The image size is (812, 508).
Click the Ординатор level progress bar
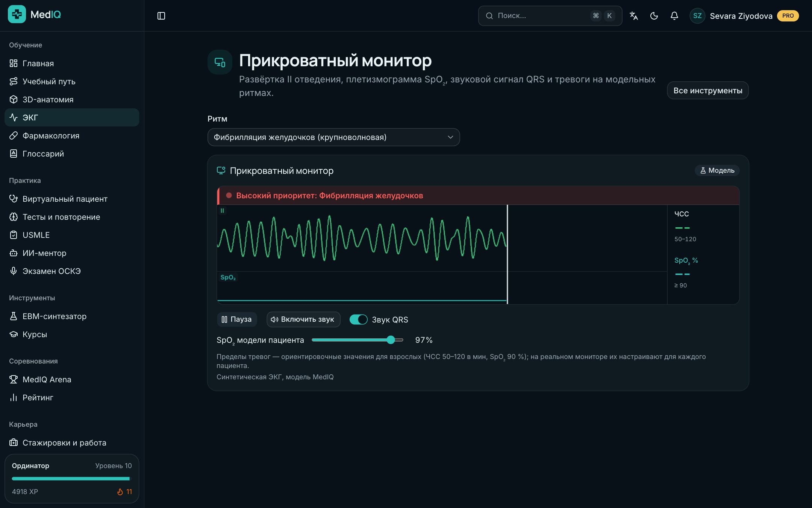tap(71, 479)
